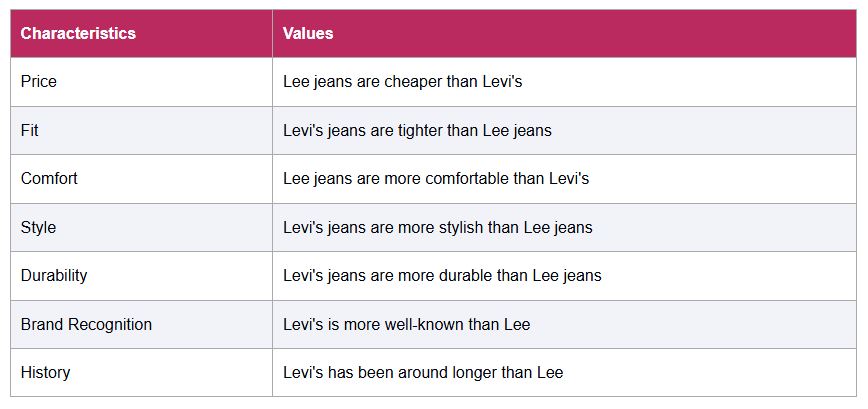Click 'Levi's is more well-known than Lee'
Screen dimensions: 868x409
coord(406,324)
